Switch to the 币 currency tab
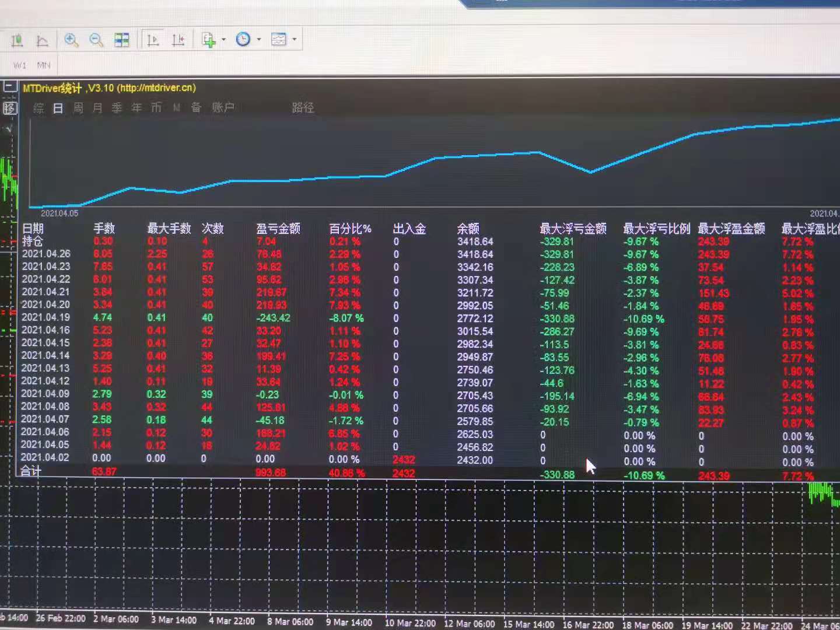The width and height of the screenshot is (840, 630). click(x=156, y=108)
